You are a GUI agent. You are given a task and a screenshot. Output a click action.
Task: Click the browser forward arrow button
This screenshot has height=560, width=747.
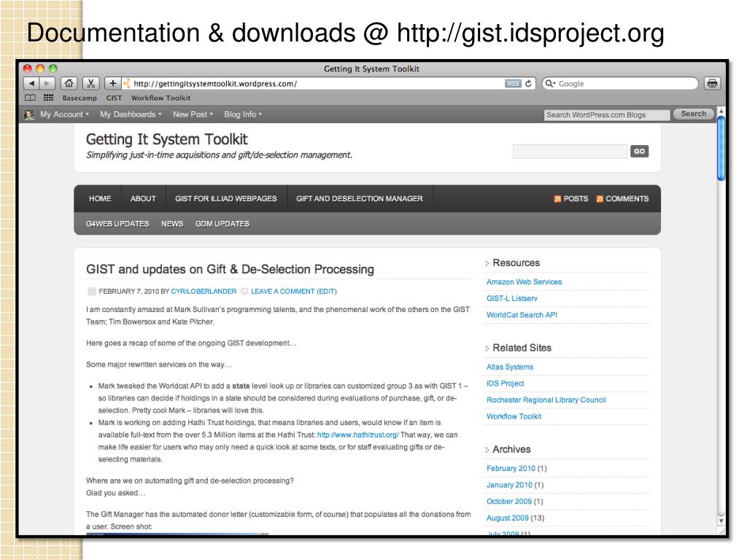click(47, 83)
